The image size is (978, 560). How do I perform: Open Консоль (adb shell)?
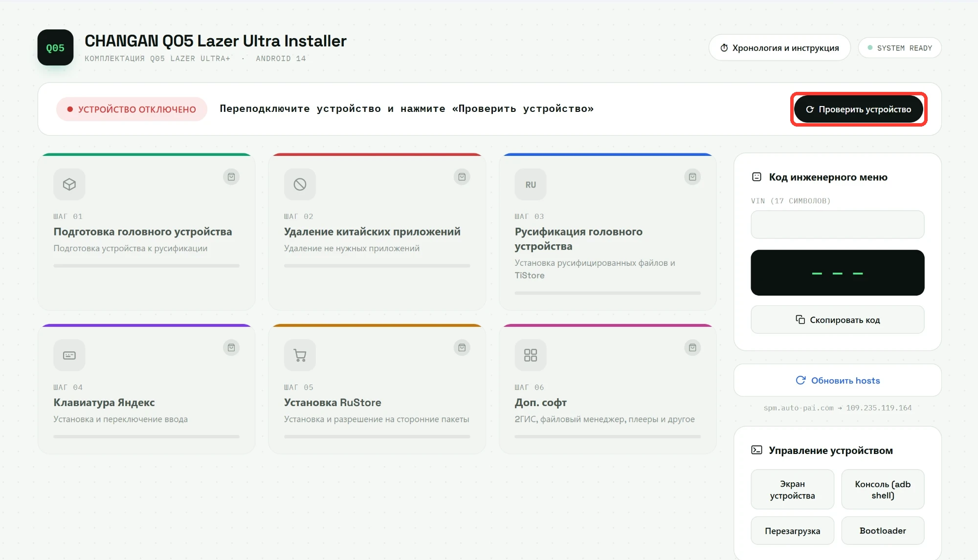(x=883, y=490)
